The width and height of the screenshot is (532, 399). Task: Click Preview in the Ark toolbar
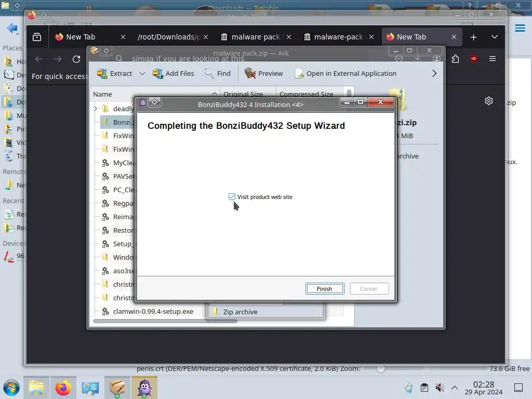coord(263,73)
